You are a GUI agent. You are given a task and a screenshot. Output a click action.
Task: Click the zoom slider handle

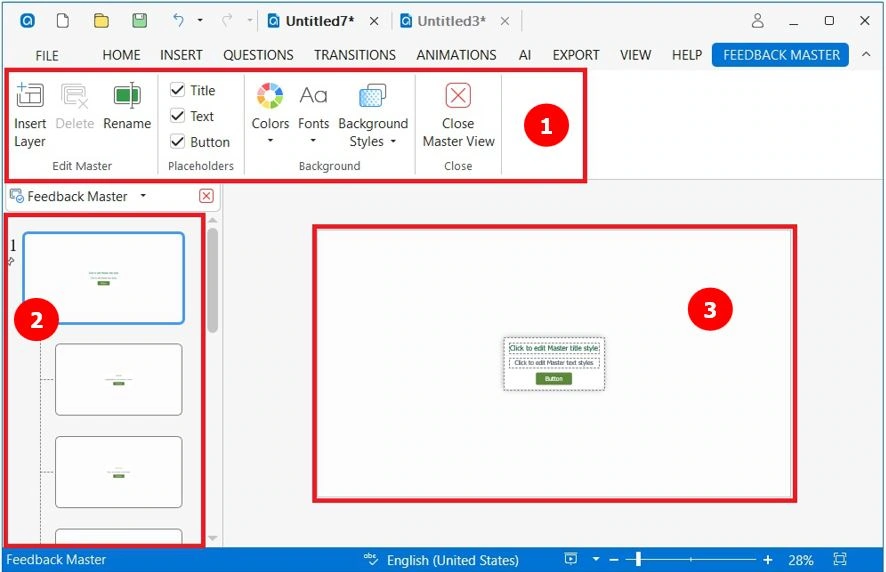pyautogui.click(x=638, y=560)
